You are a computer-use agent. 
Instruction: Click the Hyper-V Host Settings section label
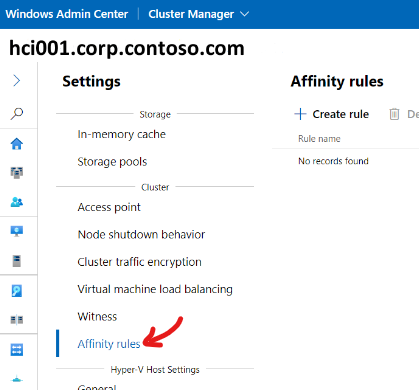(x=155, y=370)
